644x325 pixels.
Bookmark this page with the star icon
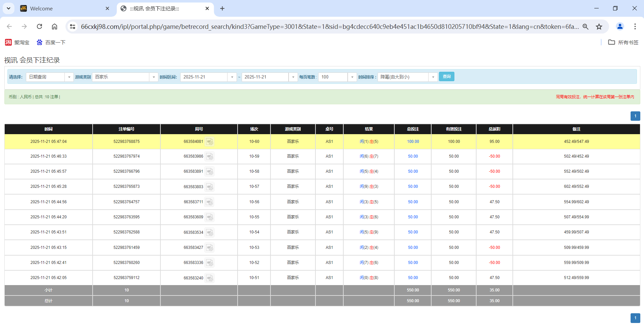[599, 26]
